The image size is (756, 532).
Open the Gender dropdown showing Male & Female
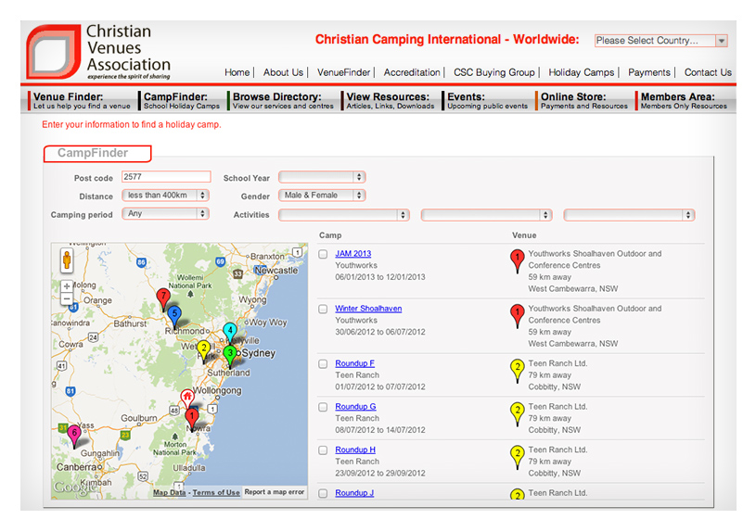pos(322,196)
